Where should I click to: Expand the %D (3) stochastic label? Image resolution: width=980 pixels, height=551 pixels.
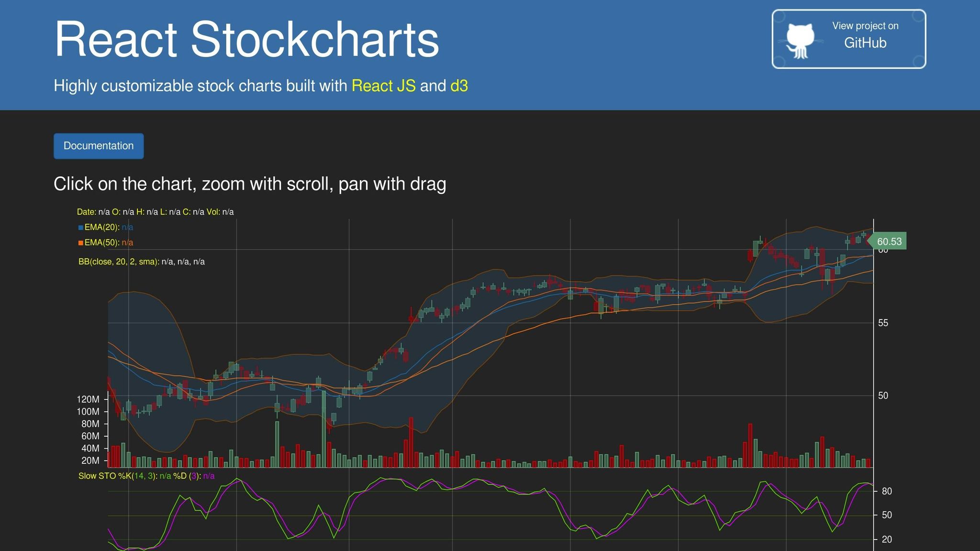pos(188,476)
